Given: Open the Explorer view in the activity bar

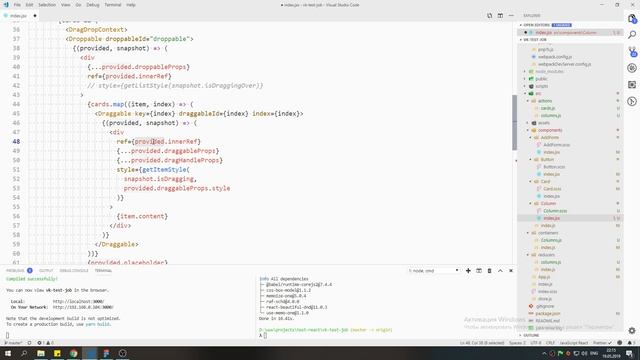Looking at the screenshot, I should 632,19.
